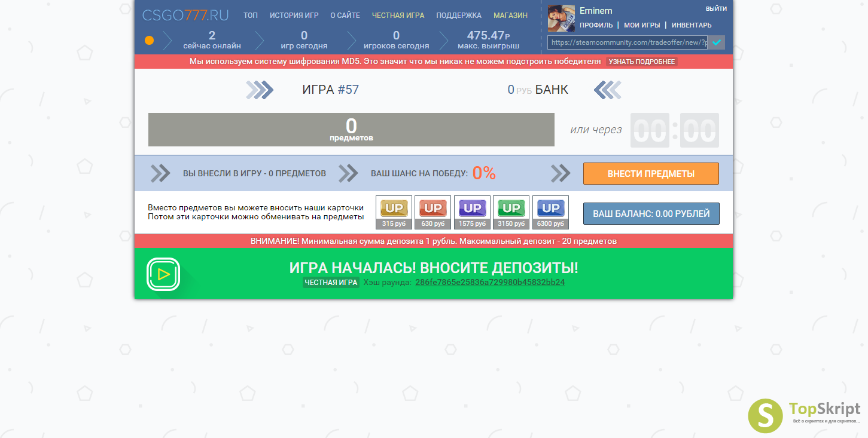This screenshot has height=438, width=868.
Task: Open the ПОДДЕРЖКА page
Action: click(x=459, y=16)
